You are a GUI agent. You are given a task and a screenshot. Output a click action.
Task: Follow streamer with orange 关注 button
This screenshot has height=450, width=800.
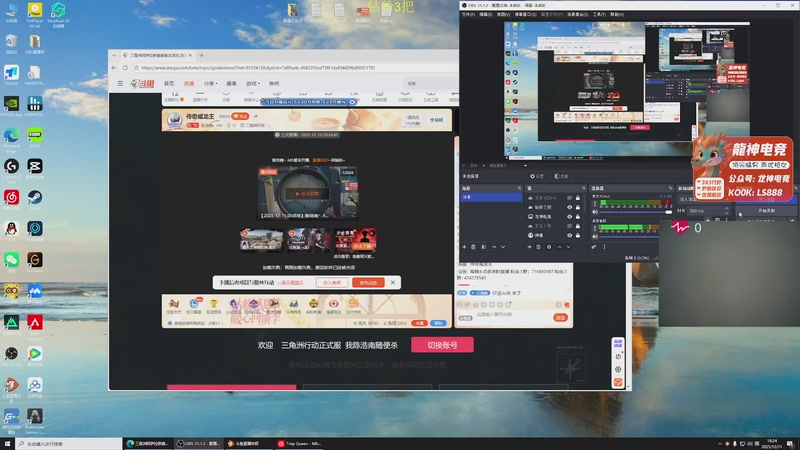240,116
